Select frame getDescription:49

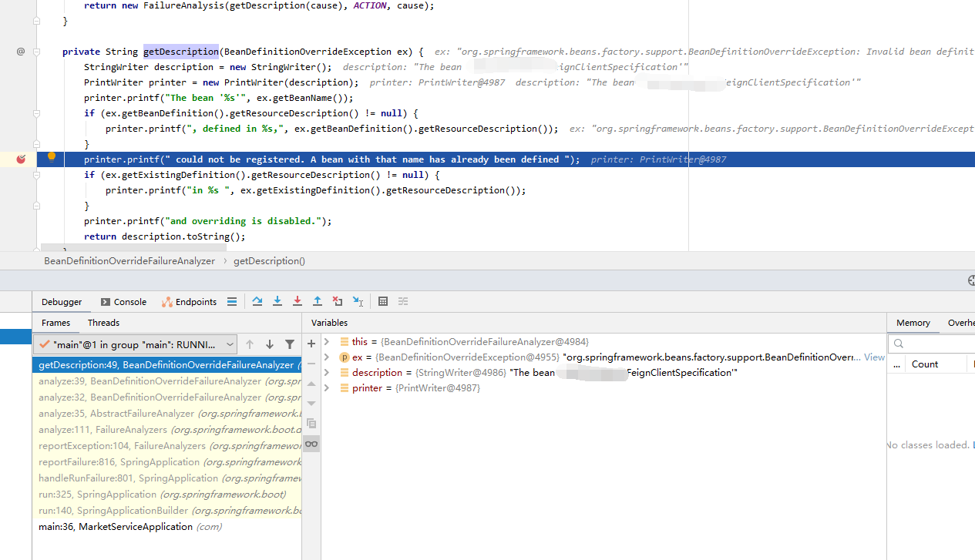166,365
